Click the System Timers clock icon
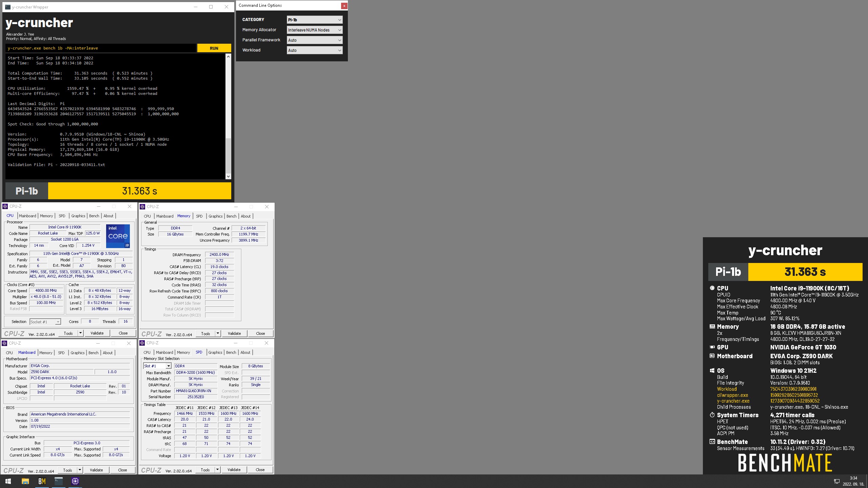Image resolution: width=868 pixels, height=488 pixels. pyautogui.click(x=712, y=415)
